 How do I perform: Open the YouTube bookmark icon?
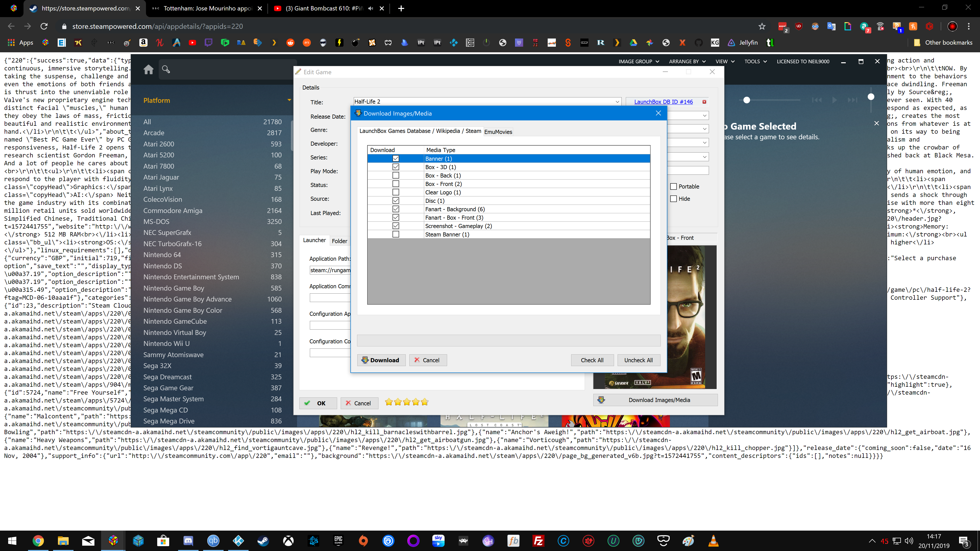192,43
